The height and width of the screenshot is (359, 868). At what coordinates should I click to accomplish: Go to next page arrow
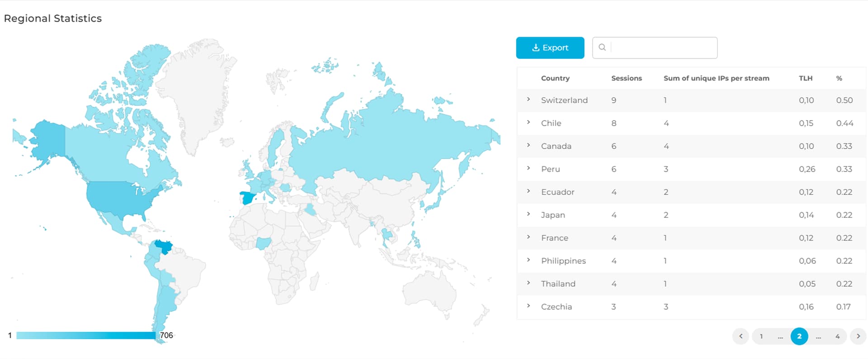point(858,336)
